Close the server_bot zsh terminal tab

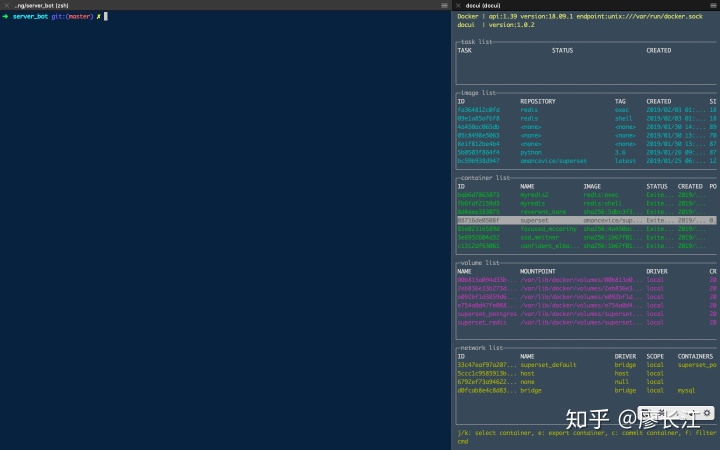pyautogui.click(x=6, y=6)
